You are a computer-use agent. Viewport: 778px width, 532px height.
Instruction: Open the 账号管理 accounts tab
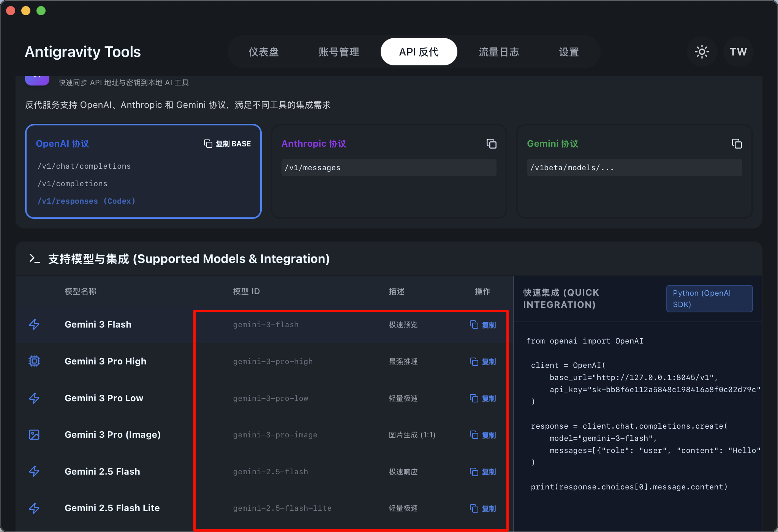pos(339,52)
